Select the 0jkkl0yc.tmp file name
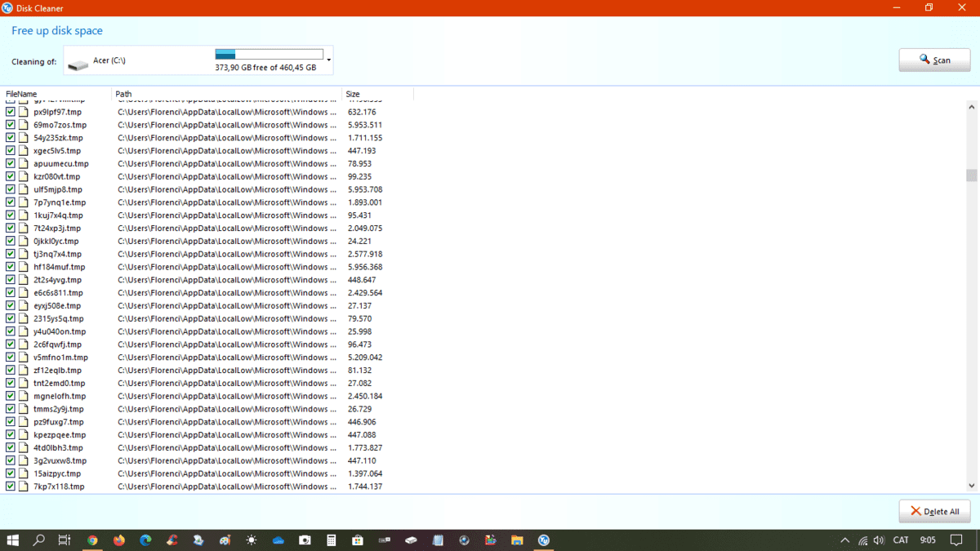 pyautogui.click(x=56, y=242)
